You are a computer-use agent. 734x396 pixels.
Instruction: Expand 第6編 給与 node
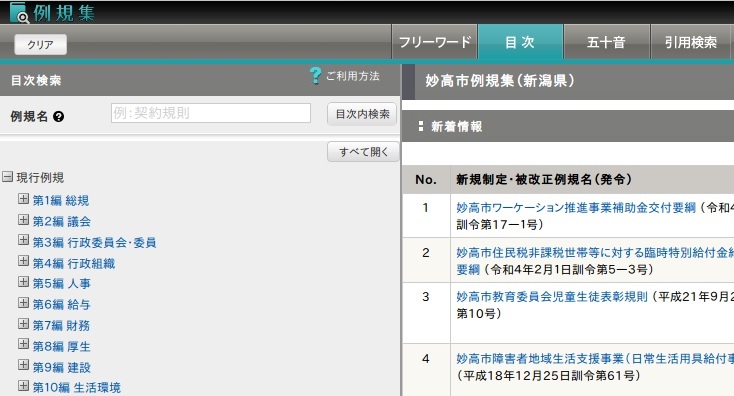coord(23,302)
